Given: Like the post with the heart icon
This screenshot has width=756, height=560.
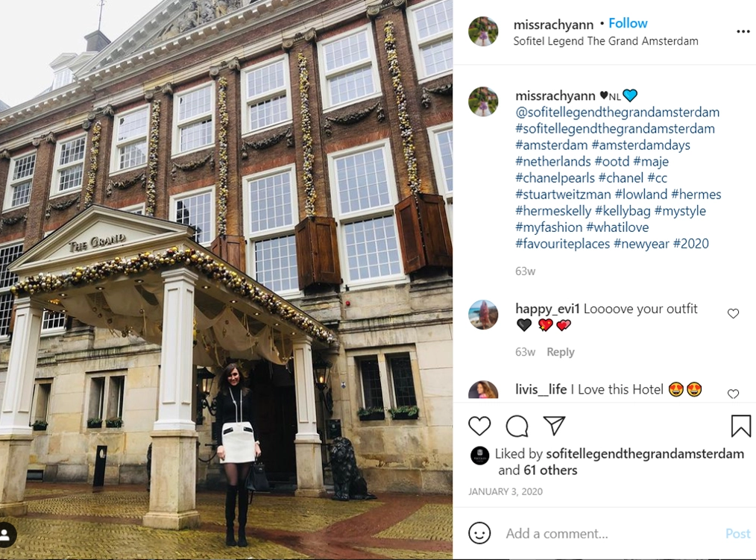Looking at the screenshot, I should pos(479,426).
